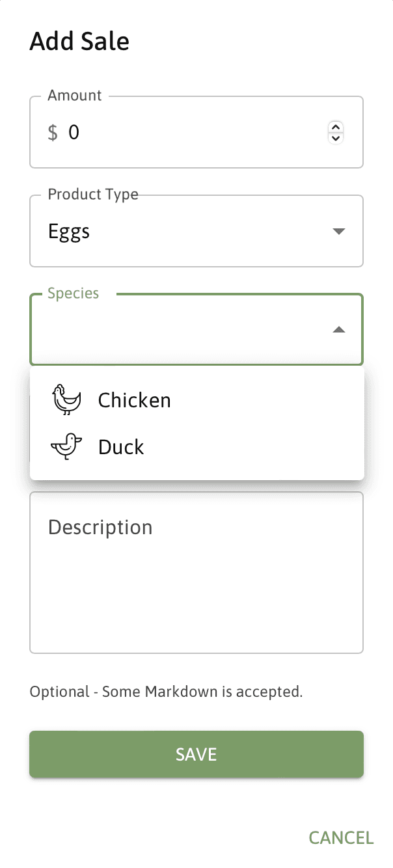The height and width of the screenshot is (868, 393).
Task: Open the Product Type field showing Eggs
Action: 197,231
